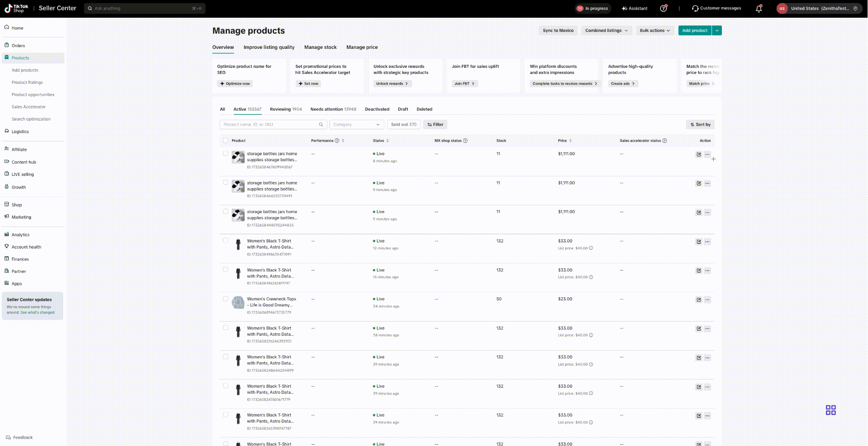The image size is (868, 446).
Task: Check the first Women's Black T-Shirt checkbox
Action: [x=226, y=240]
